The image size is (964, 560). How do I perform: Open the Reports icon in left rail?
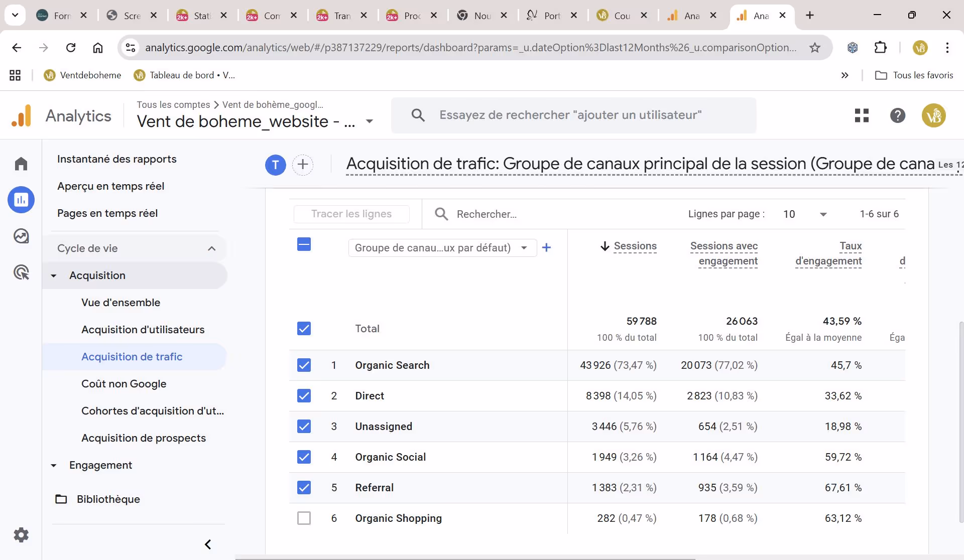click(x=21, y=200)
